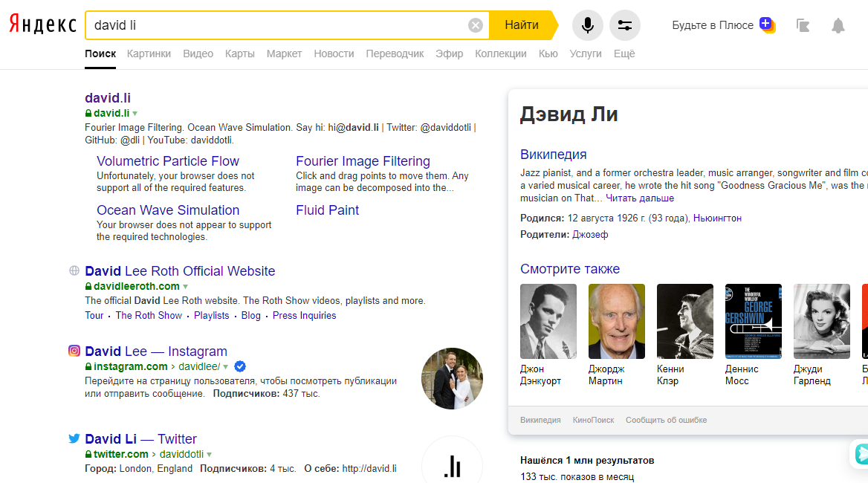The width and height of the screenshot is (868, 483).
Task: Click the Смотрите также heading
Action: [x=569, y=269]
